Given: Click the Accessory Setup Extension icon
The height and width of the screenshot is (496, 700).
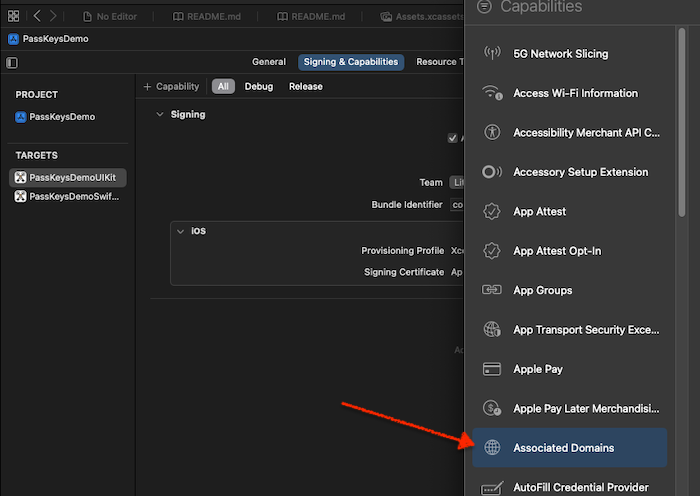Looking at the screenshot, I should pyautogui.click(x=491, y=172).
